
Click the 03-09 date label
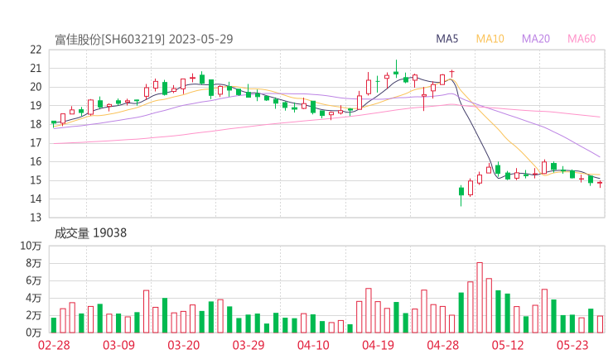[x=118, y=345]
